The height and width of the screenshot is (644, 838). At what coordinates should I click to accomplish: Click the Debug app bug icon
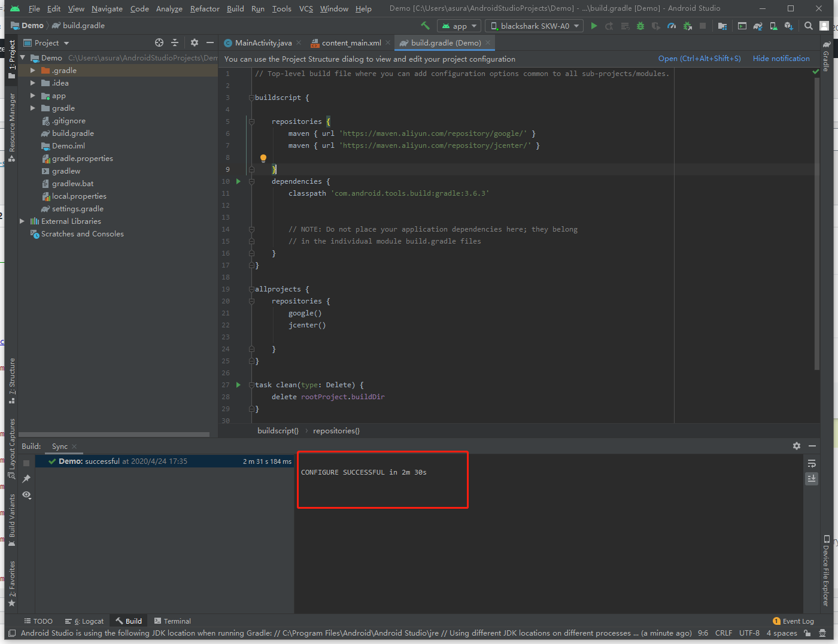tap(640, 26)
